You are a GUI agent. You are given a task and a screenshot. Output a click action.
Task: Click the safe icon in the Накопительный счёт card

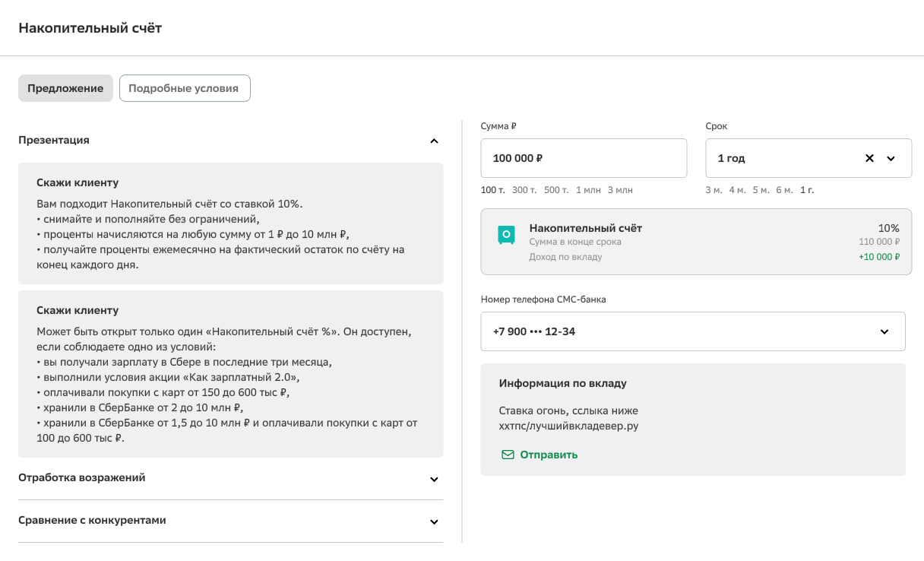[x=506, y=235]
